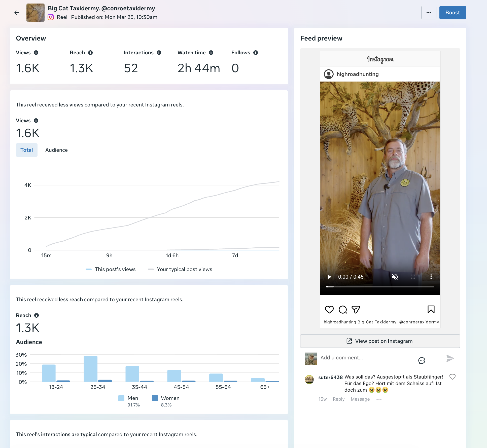The height and width of the screenshot is (448, 487).
Task: Open the highroadhunting username in preview header
Action: point(358,74)
